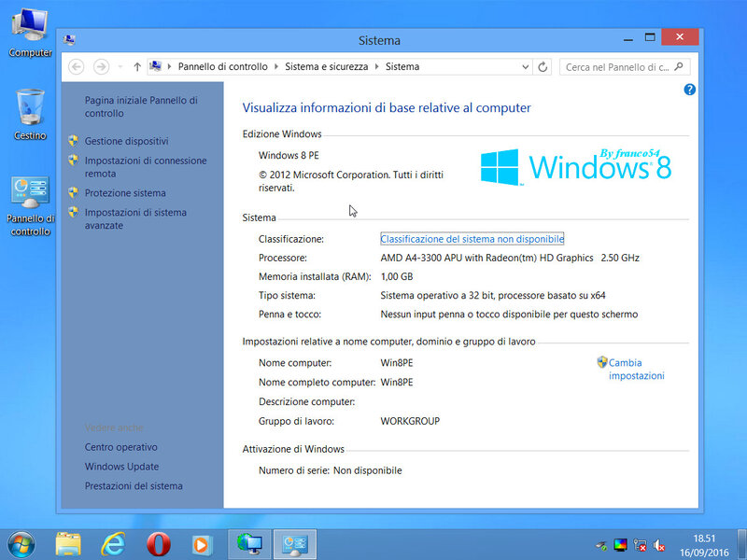Click the shield icon beside Protezione sistema
The image size is (747, 560).
(x=74, y=192)
